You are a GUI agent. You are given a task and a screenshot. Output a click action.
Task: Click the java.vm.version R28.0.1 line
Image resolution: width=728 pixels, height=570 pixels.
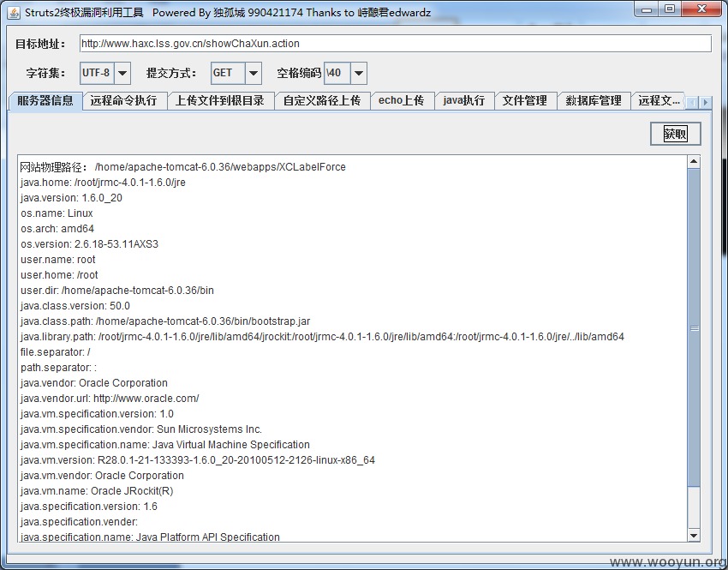198,460
